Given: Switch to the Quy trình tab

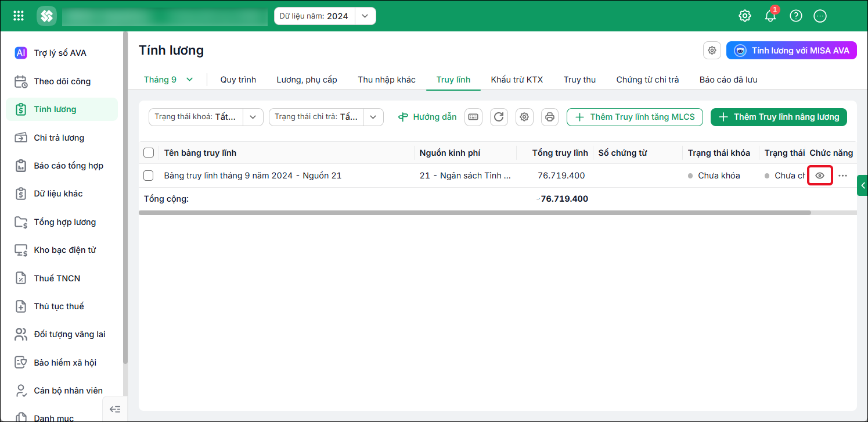Looking at the screenshot, I should (x=238, y=80).
